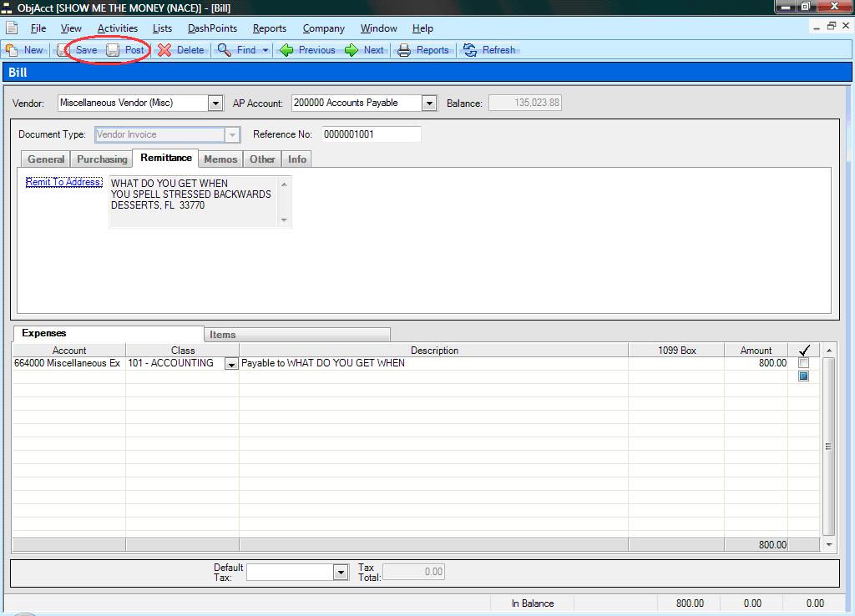Delete the bill via the red X icon
The image size is (855, 616).
click(164, 50)
